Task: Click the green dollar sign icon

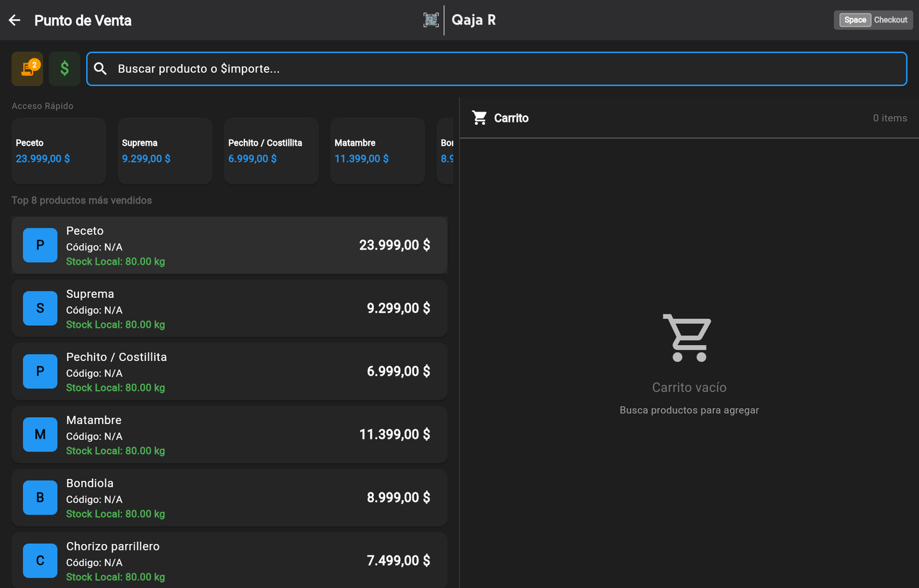Action: [x=64, y=68]
